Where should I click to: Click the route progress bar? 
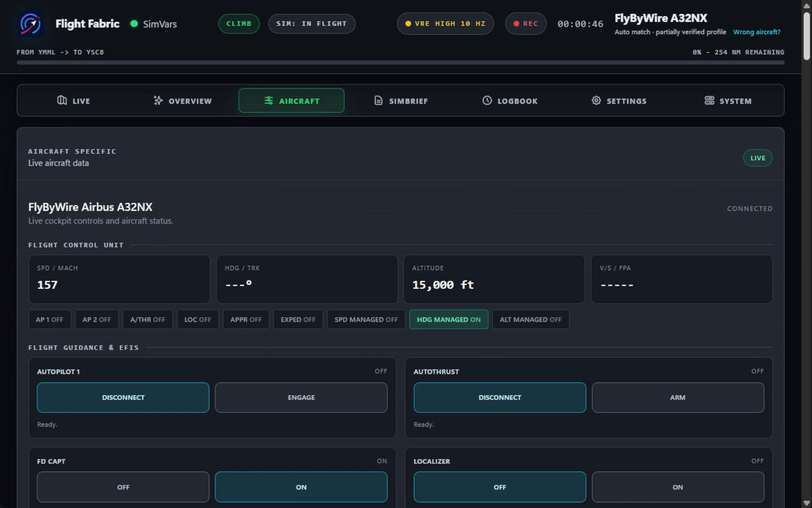400,63
